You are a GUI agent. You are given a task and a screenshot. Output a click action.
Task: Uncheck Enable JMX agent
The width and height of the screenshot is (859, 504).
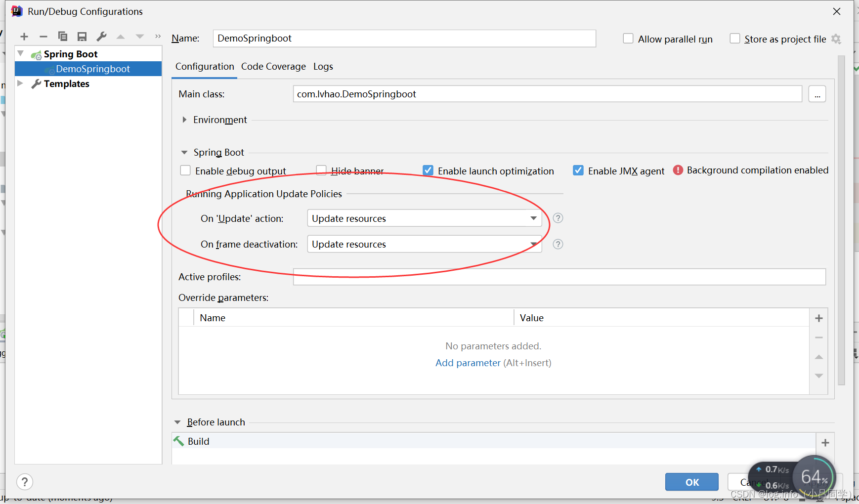(x=578, y=170)
